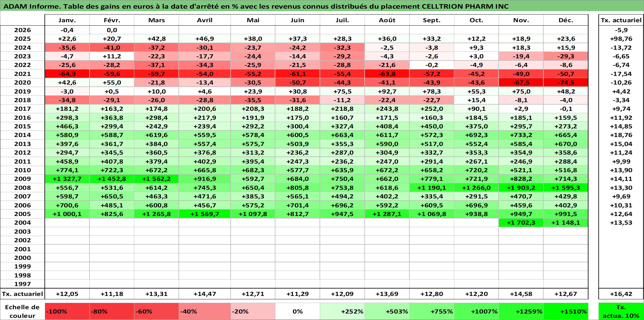Image resolution: width=644 pixels, height=320 pixels.
Task: Click the +774,1 cell in January 2010
Action: [67, 170]
